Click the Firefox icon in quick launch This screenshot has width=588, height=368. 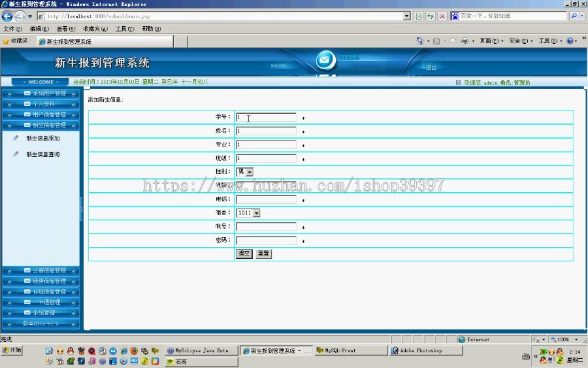(x=134, y=351)
